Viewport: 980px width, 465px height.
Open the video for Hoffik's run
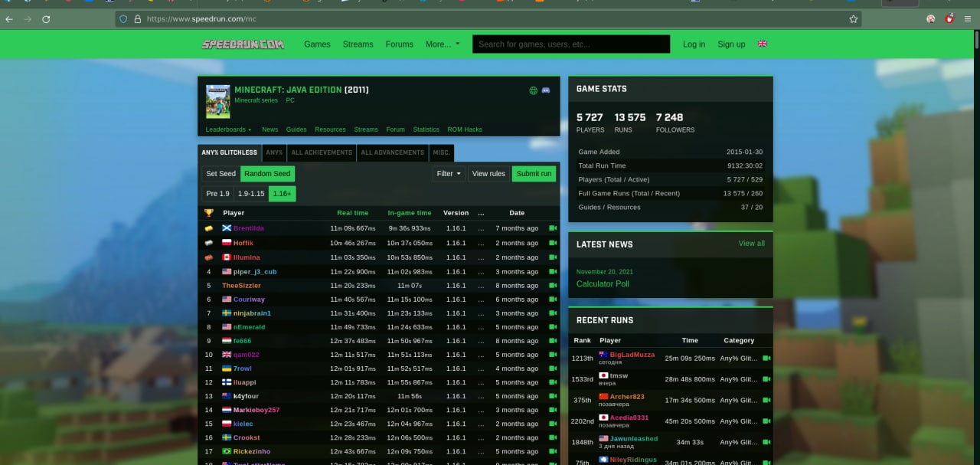553,243
